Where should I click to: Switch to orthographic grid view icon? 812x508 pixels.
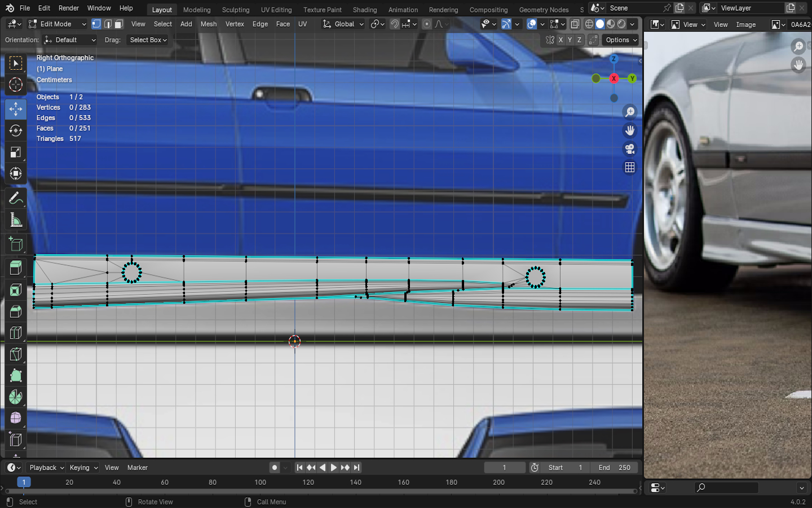click(630, 168)
